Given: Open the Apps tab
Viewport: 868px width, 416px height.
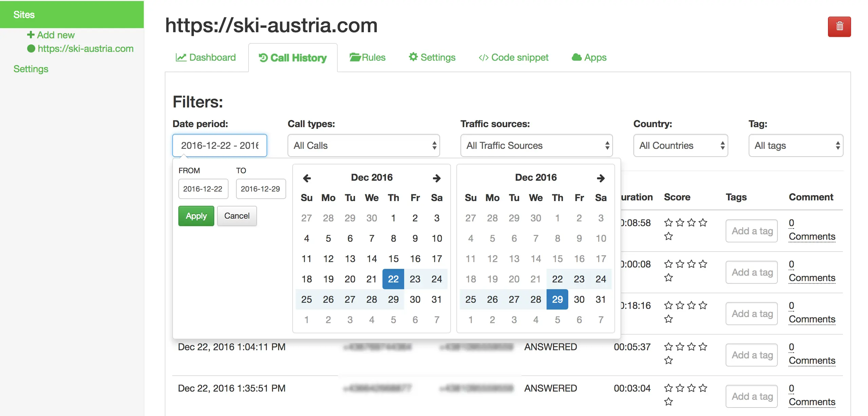Looking at the screenshot, I should pyautogui.click(x=589, y=57).
